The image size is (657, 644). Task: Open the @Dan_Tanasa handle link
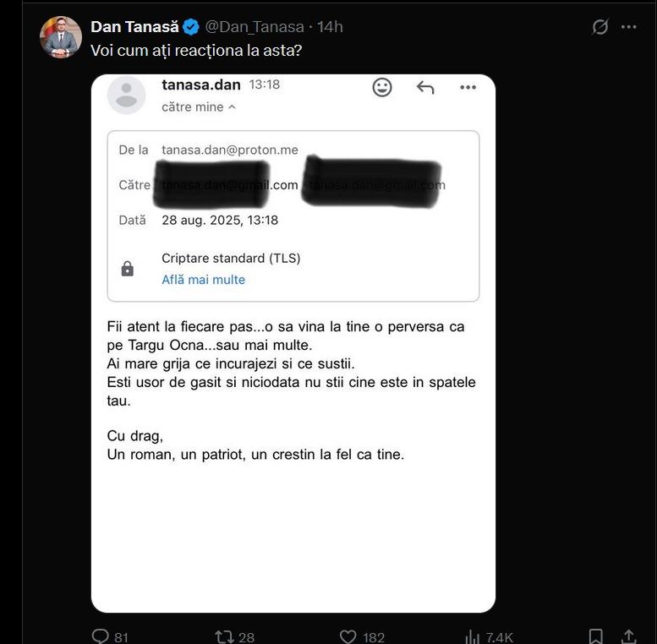click(x=255, y=27)
